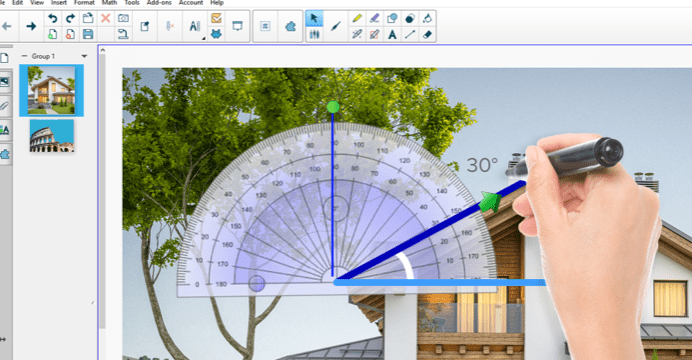Choose the Select arrow tool
Image resolution: width=692 pixels, height=360 pixels.
pos(314,19)
